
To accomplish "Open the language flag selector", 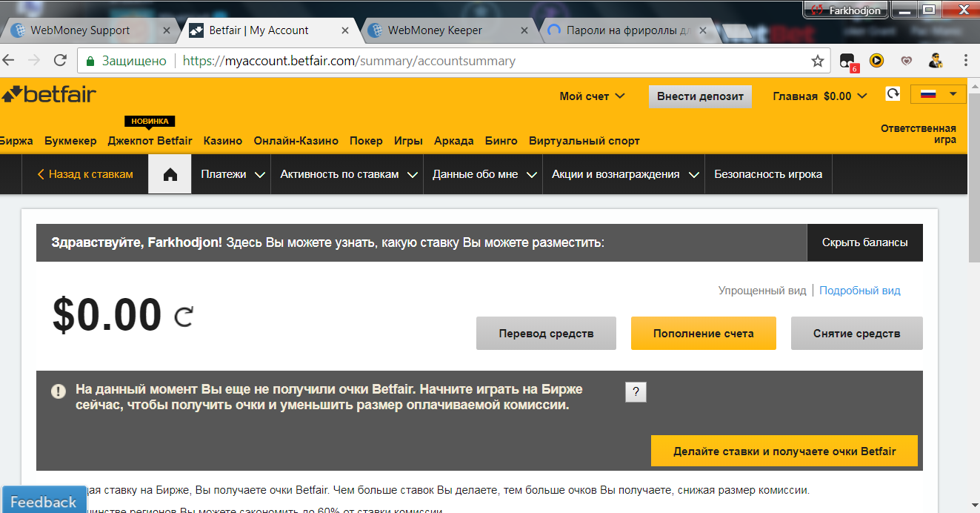I will (937, 94).
